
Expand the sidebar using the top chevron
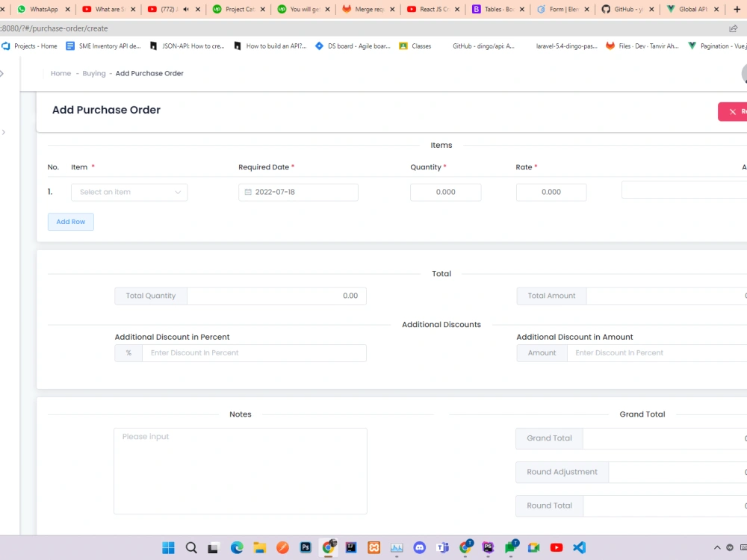(3, 73)
